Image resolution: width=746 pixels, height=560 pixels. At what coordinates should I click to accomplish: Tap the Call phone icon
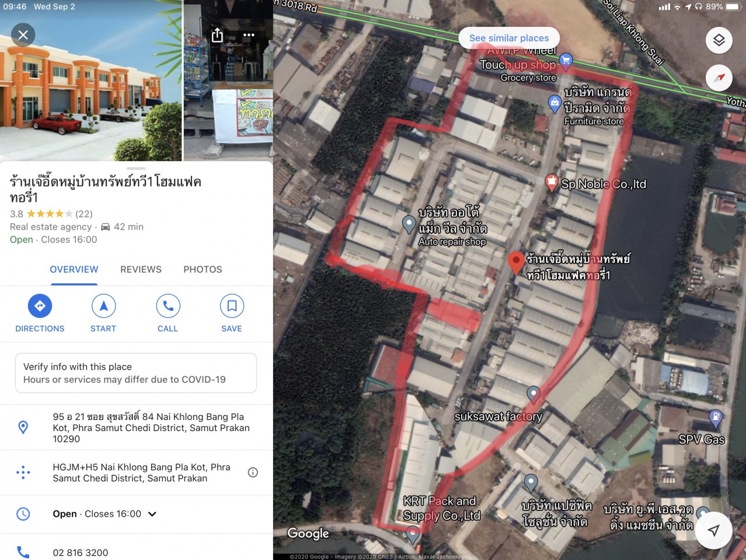tap(168, 306)
